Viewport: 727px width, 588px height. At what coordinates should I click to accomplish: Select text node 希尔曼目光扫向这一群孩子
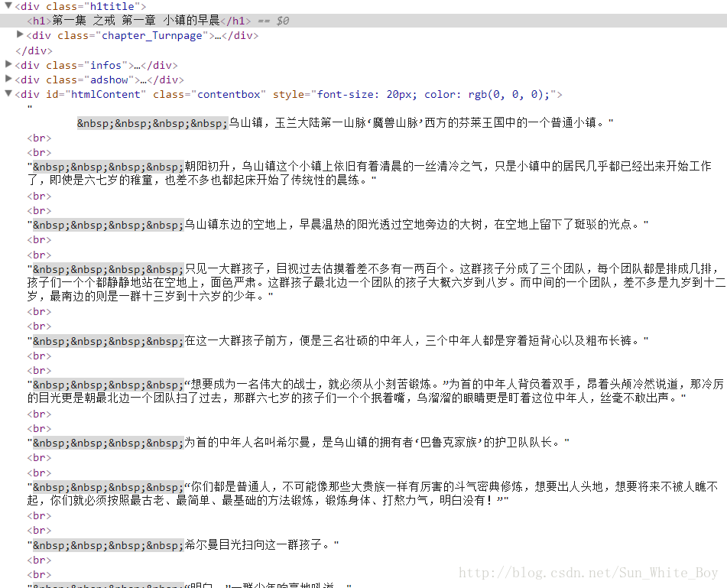point(183,545)
